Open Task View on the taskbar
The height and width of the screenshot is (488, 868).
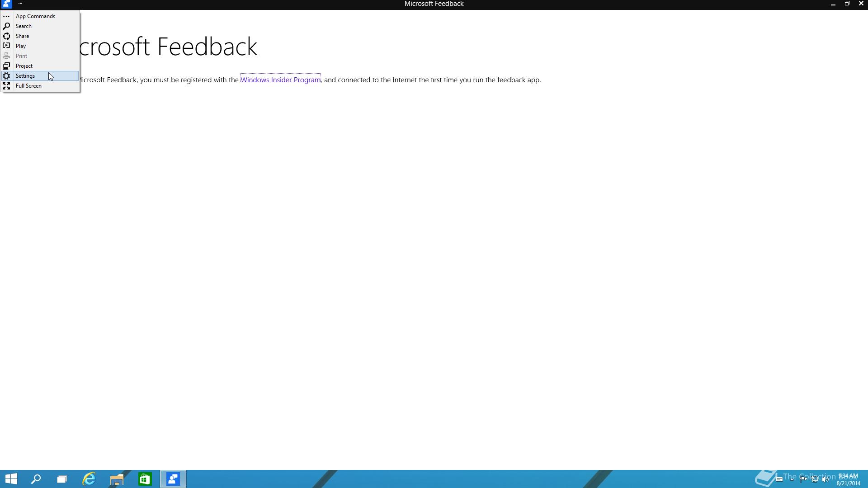62,479
